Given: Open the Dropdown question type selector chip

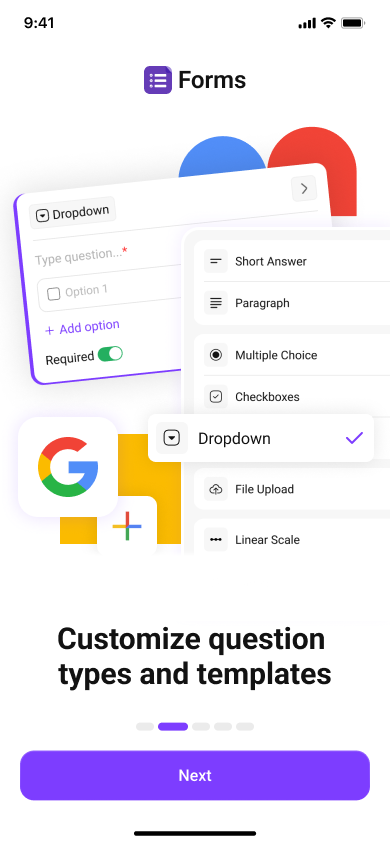Looking at the screenshot, I should (x=73, y=213).
